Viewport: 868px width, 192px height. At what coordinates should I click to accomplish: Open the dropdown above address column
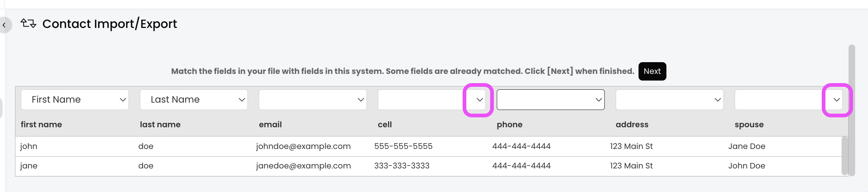[x=670, y=100]
